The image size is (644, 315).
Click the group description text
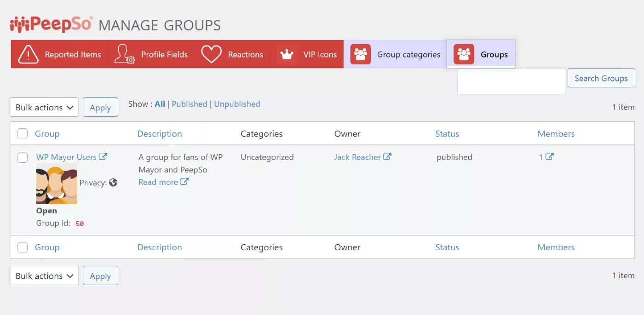coord(180,163)
